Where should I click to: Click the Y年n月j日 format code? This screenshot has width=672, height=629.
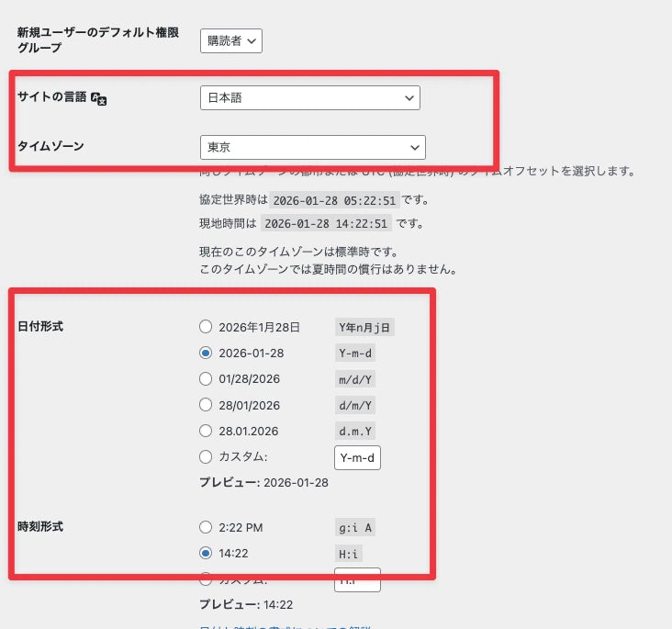(x=364, y=328)
